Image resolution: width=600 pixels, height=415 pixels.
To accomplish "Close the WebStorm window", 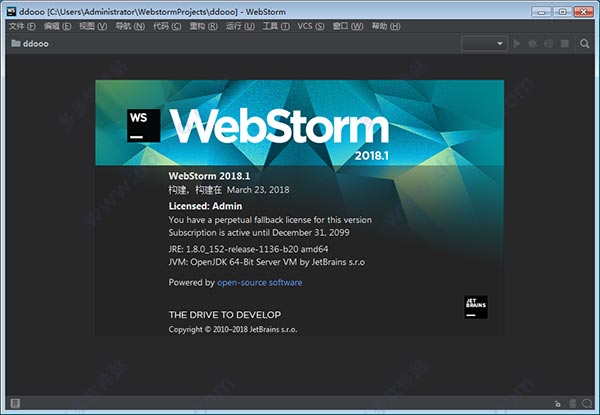I will coord(584,11).
